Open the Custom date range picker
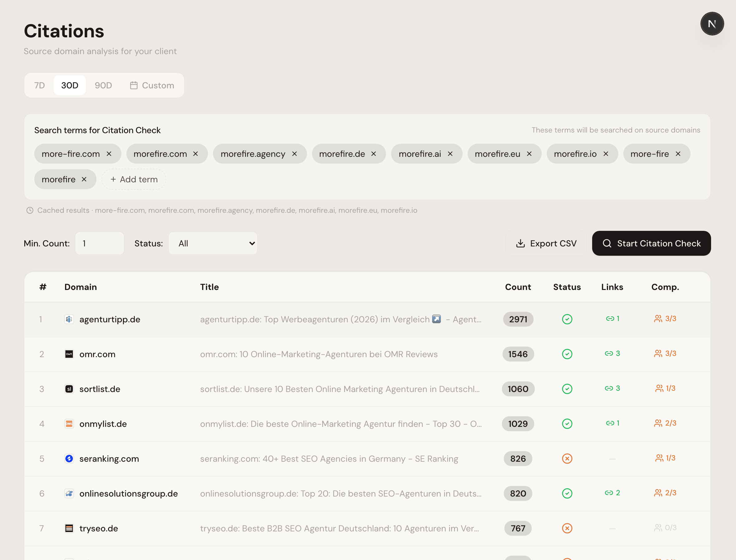 tap(152, 85)
